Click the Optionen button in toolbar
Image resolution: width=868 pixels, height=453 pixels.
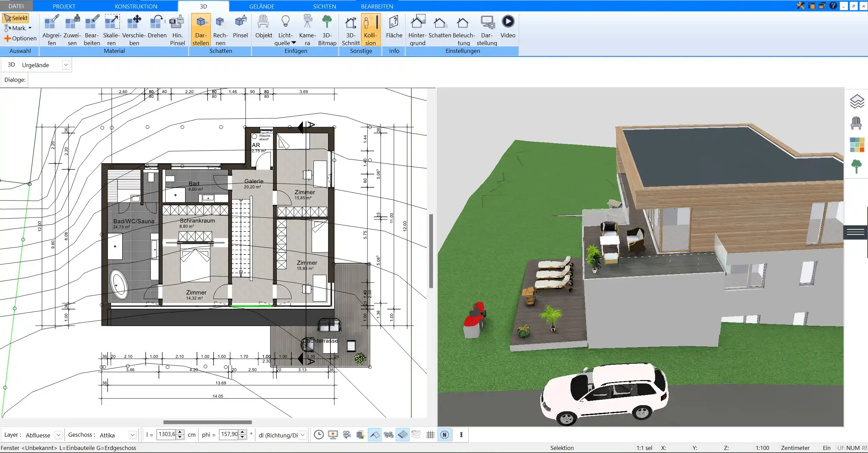point(20,38)
